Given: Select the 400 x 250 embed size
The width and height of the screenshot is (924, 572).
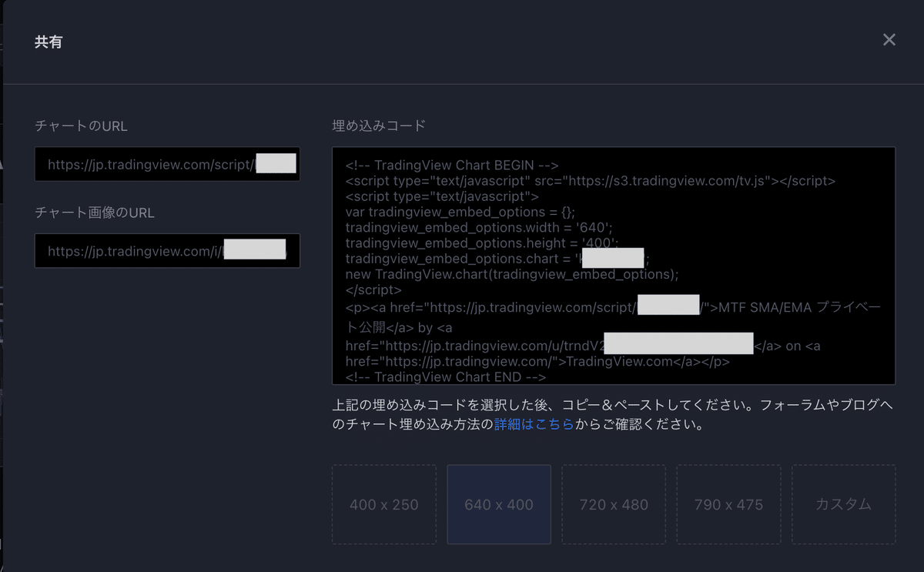Looking at the screenshot, I should point(384,504).
